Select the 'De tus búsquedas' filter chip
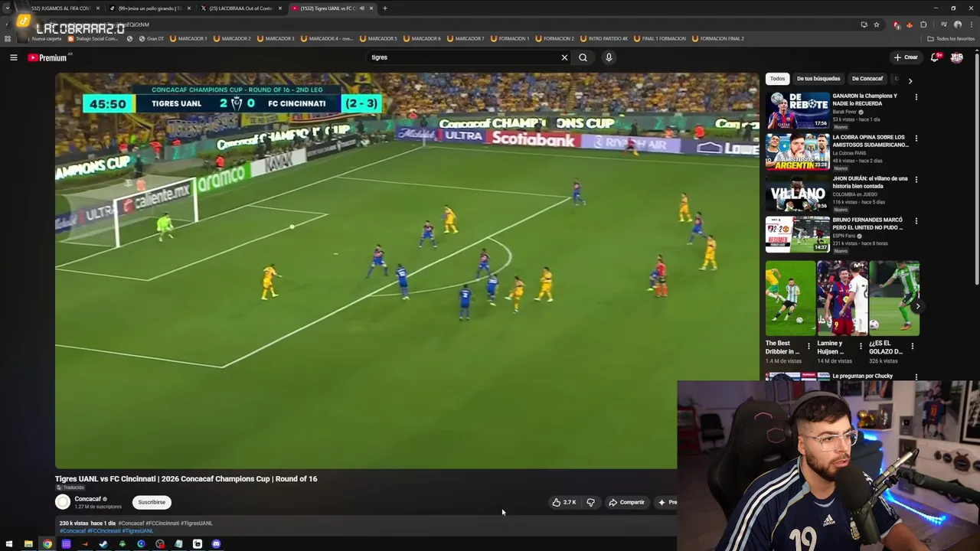This screenshot has height=551, width=980. (818, 79)
